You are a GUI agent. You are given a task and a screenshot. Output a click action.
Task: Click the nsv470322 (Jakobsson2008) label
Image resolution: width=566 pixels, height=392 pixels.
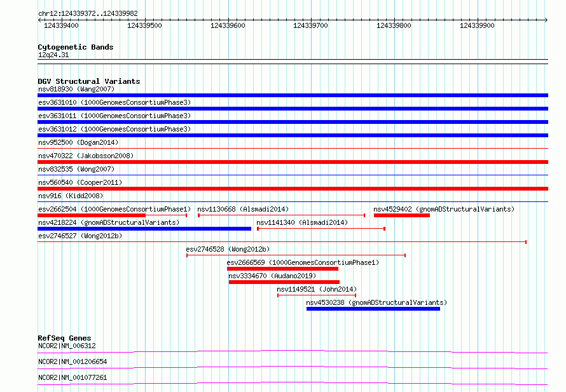click(x=86, y=156)
